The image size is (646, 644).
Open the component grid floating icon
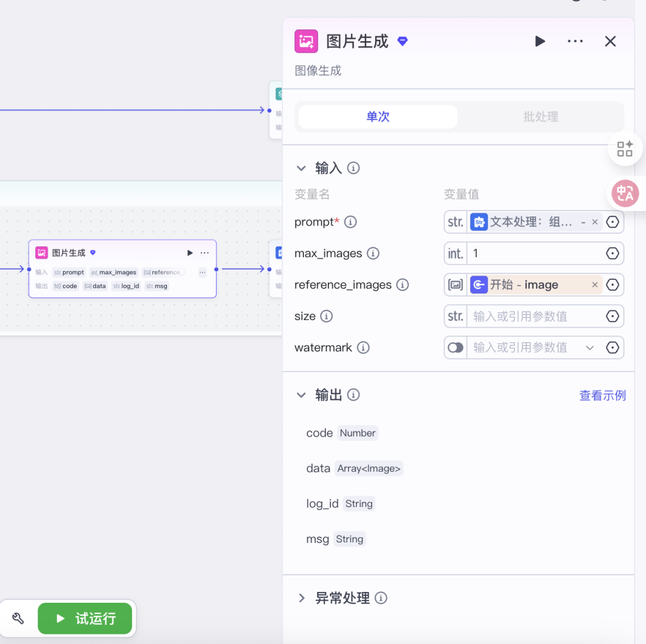pos(625,149)
